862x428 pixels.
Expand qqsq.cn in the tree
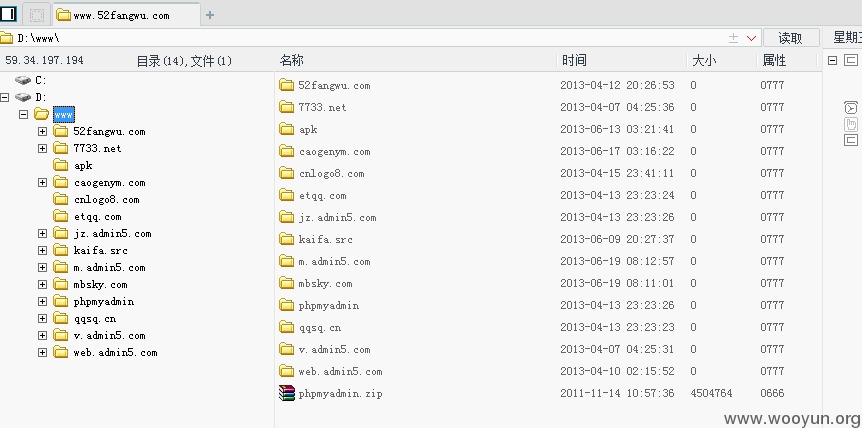point(42,319)
